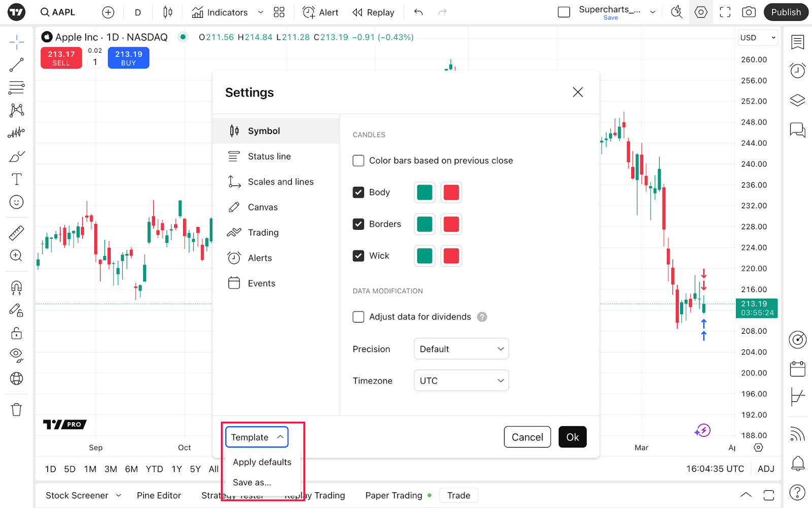
Task: Activate the zoom in tool
Action: [17, 256]
